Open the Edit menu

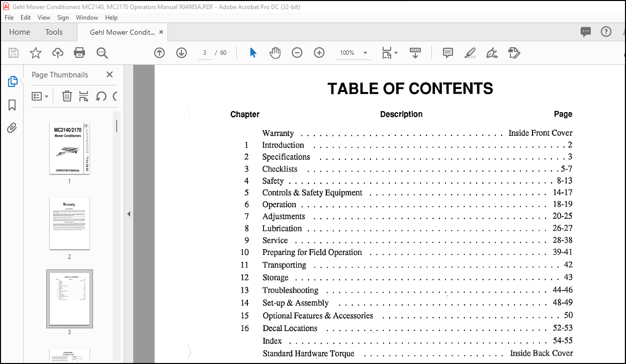tap(26, 17)
